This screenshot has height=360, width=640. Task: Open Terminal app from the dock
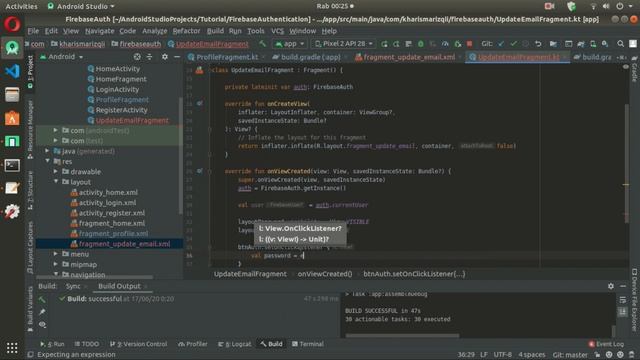pos(12,165)
